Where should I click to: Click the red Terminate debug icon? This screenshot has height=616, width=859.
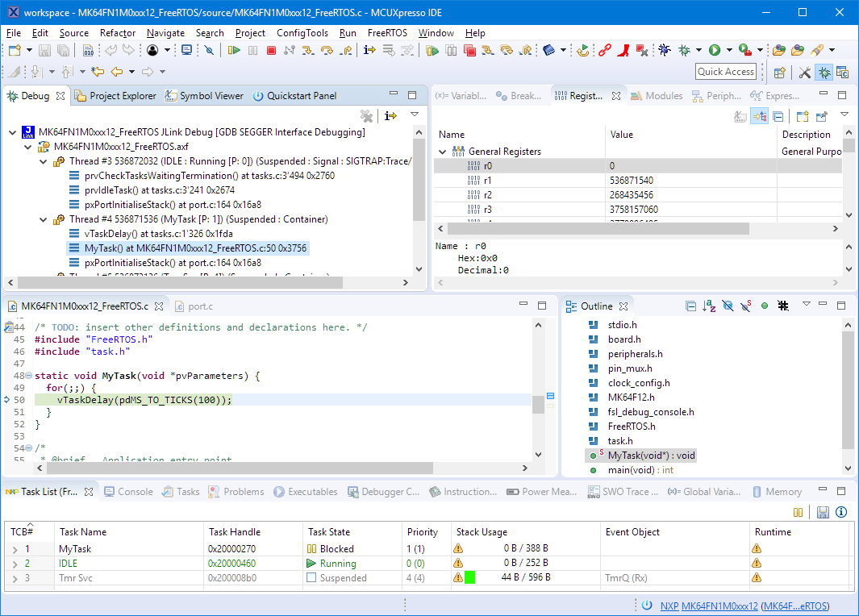click(x=271, y=51)
